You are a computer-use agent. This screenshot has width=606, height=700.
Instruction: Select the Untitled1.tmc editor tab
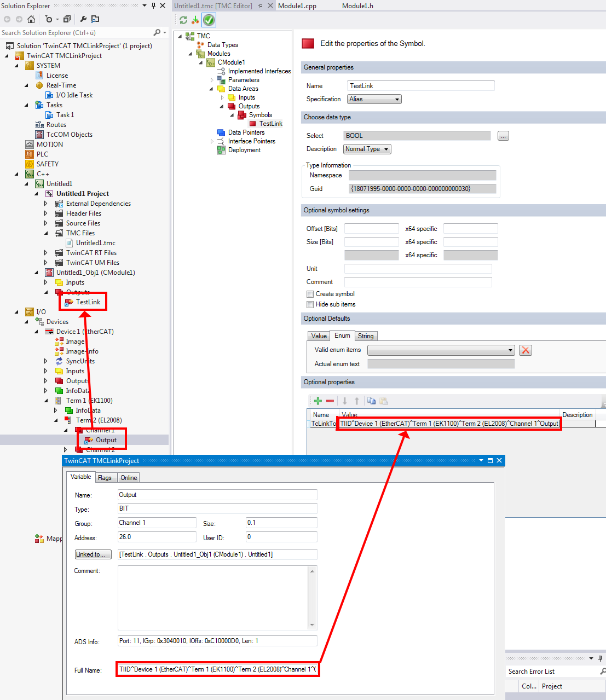tap(213, 5)
